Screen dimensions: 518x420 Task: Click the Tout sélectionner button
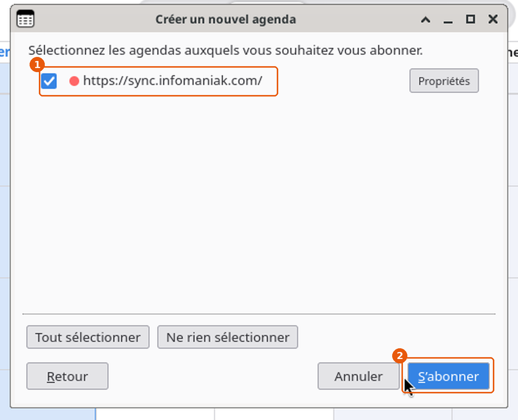click(88, 337)
